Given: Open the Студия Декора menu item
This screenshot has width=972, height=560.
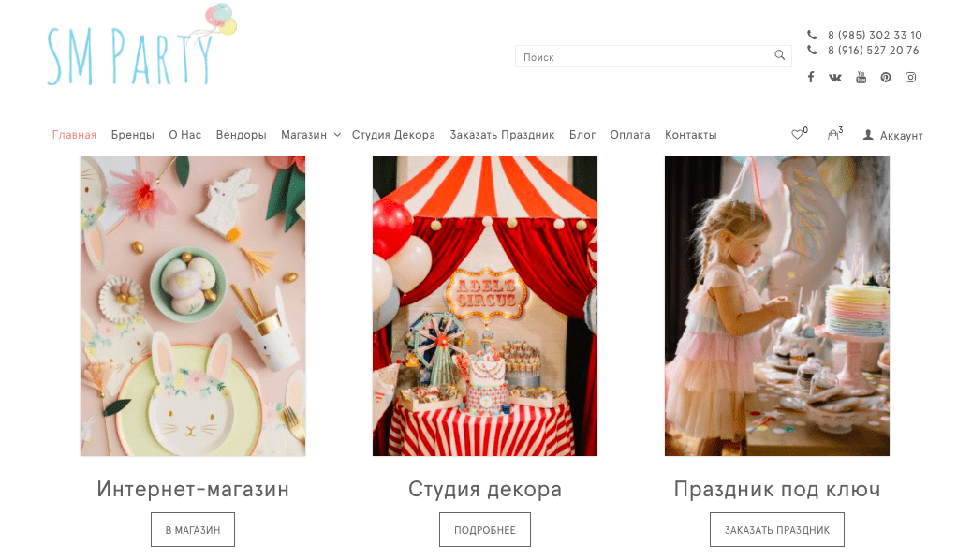Looking at the screenshot, I should [393, 135].
